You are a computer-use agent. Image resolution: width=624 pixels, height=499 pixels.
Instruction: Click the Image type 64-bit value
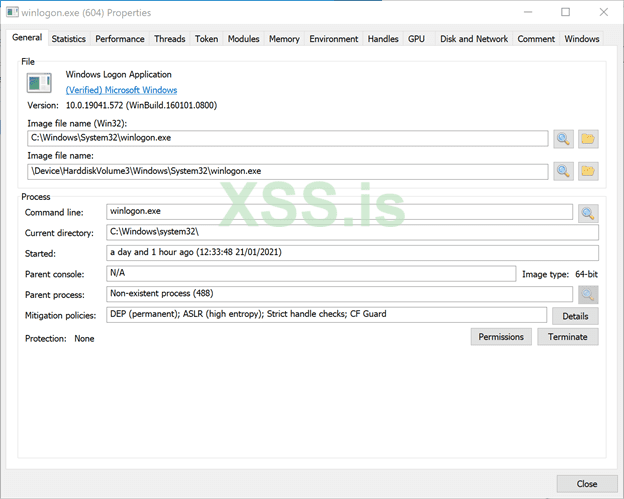pyautogui.click(x=587, y=274)
